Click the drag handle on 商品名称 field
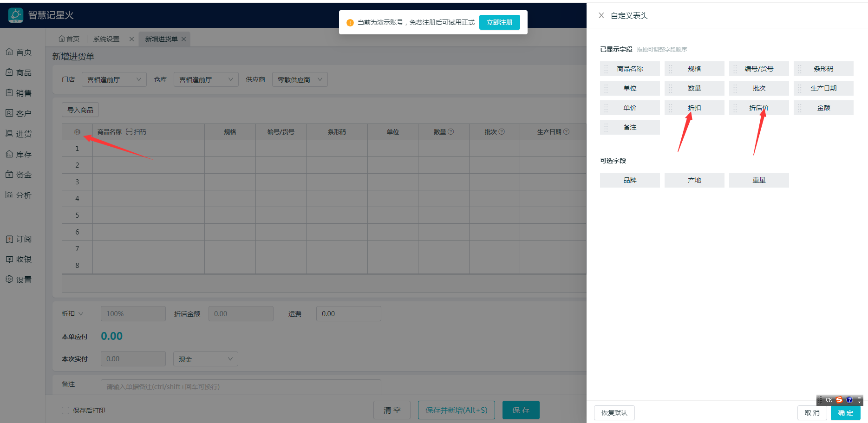The width and height of the screenshot is (868, 423). tap(606, 69)
